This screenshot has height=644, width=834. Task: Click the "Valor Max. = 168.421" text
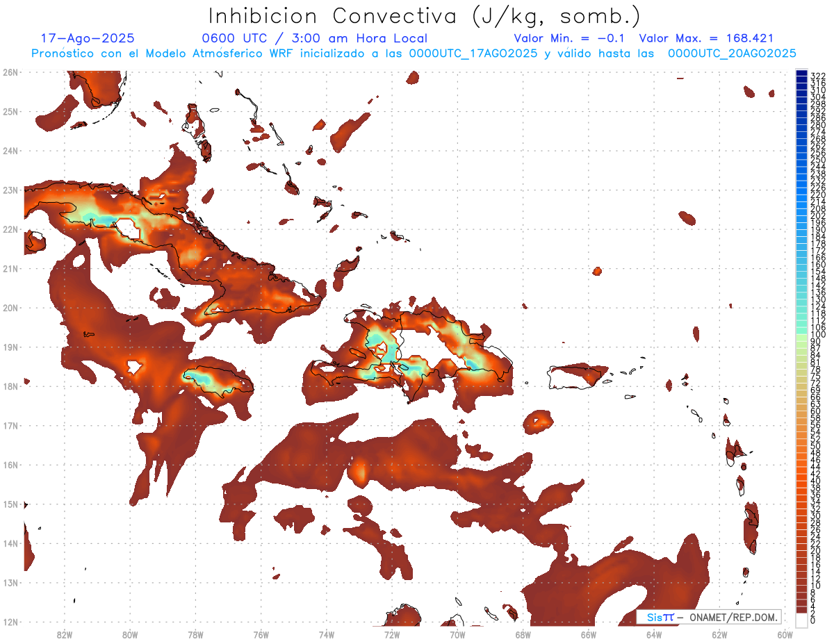pos(706,38)
